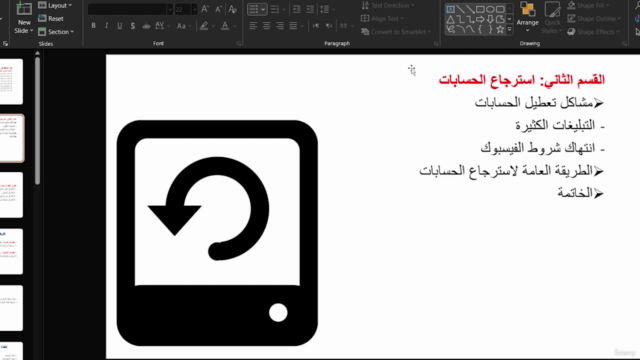640x360 pixels.
Task: Select the Oval shape in gallery
Action: tap(490, 9)
